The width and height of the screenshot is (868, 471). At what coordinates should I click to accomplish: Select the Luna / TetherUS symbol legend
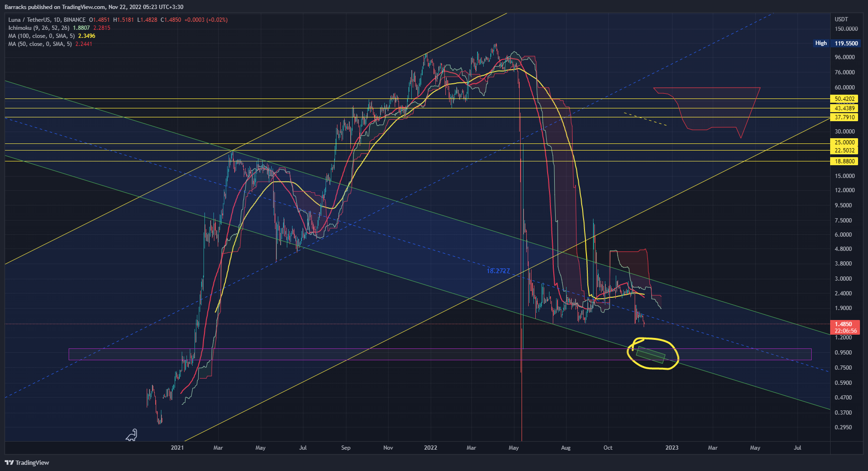[47, 20]
